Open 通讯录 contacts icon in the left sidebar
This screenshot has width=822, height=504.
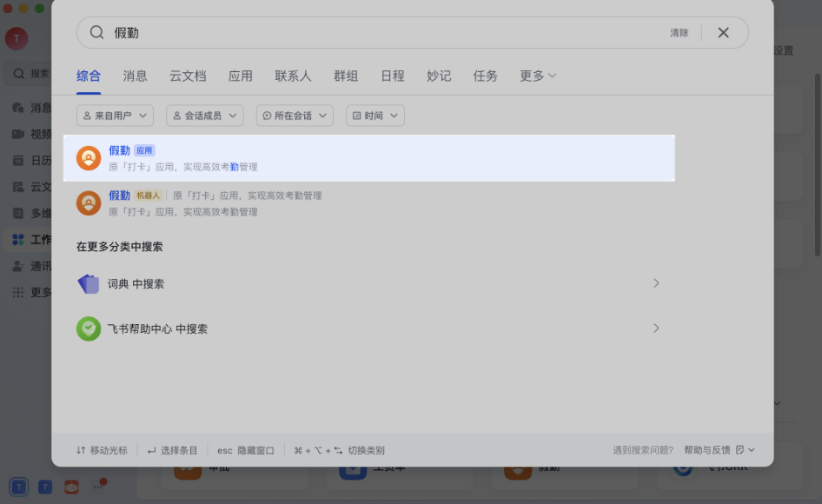point(18,266)
